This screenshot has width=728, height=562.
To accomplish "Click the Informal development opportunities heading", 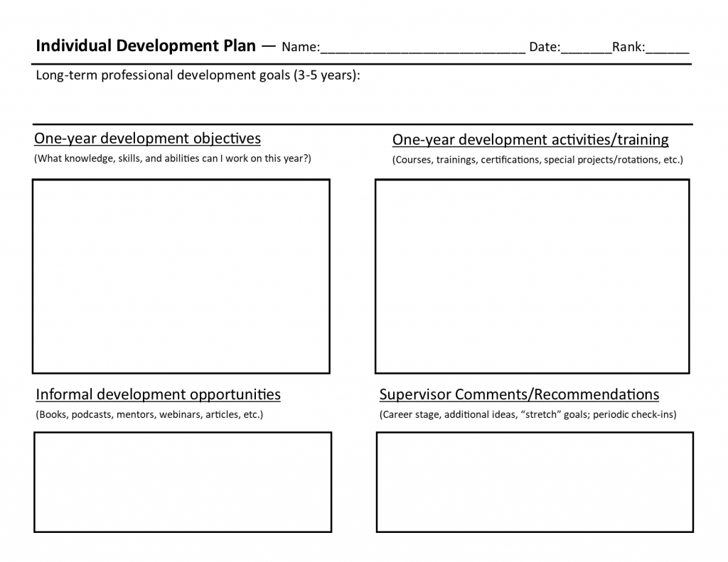I will pyautogui.click(x=158, y=394).
